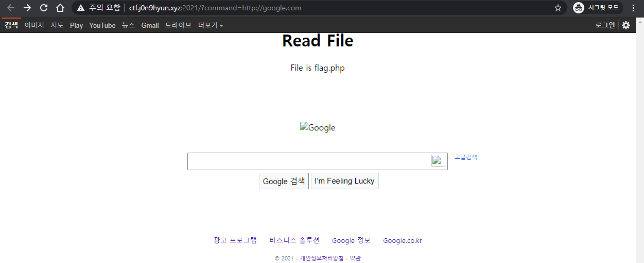Expand the 더보기 dropdown
The image size is (644, 263).
click(x=211, y=25)
